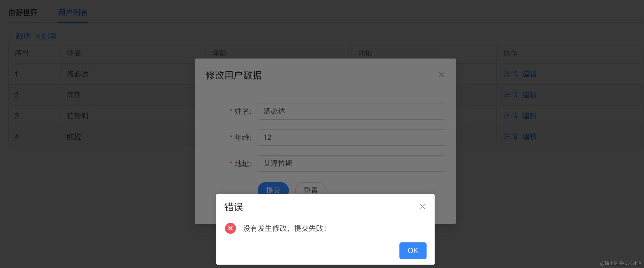
Task: Close the 错误 error dialog with X
Action: click(x=422, y=206)
